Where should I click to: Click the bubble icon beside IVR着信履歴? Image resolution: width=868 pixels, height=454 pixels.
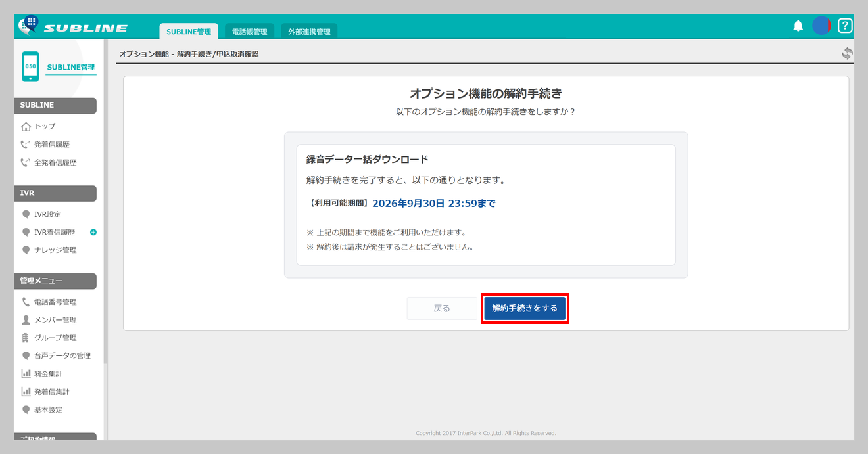pyautogui.click(x=26, y=232)
